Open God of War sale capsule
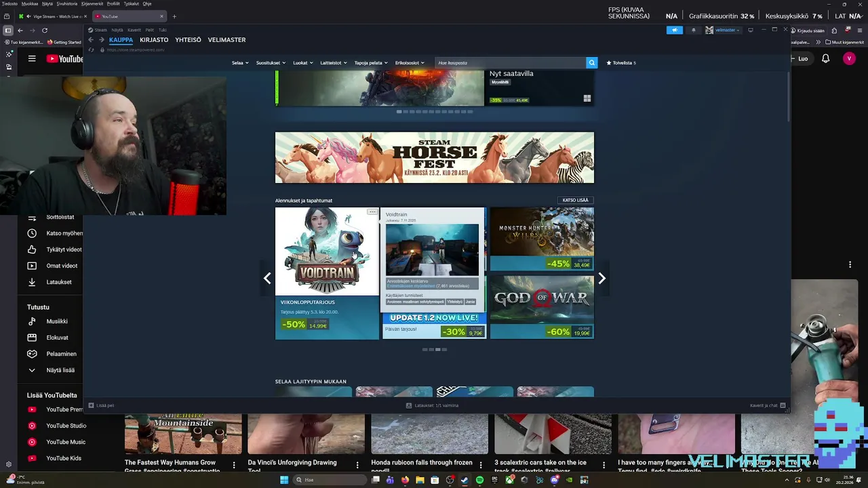 pos(542,307)
